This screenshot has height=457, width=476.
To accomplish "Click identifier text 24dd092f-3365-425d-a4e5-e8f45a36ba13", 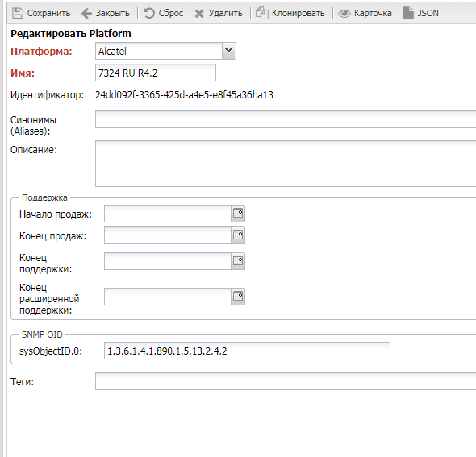I will [184, 95].
